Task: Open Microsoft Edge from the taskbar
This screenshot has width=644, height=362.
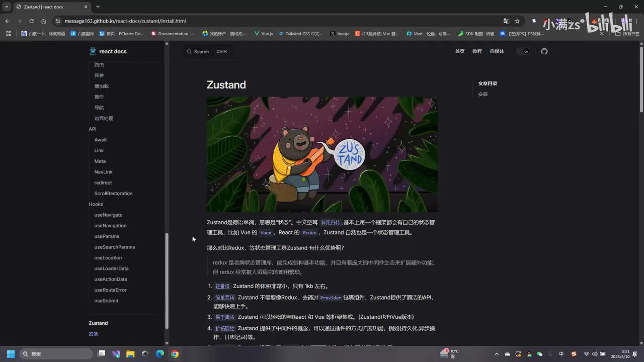Action: click(x=159, y=354)
